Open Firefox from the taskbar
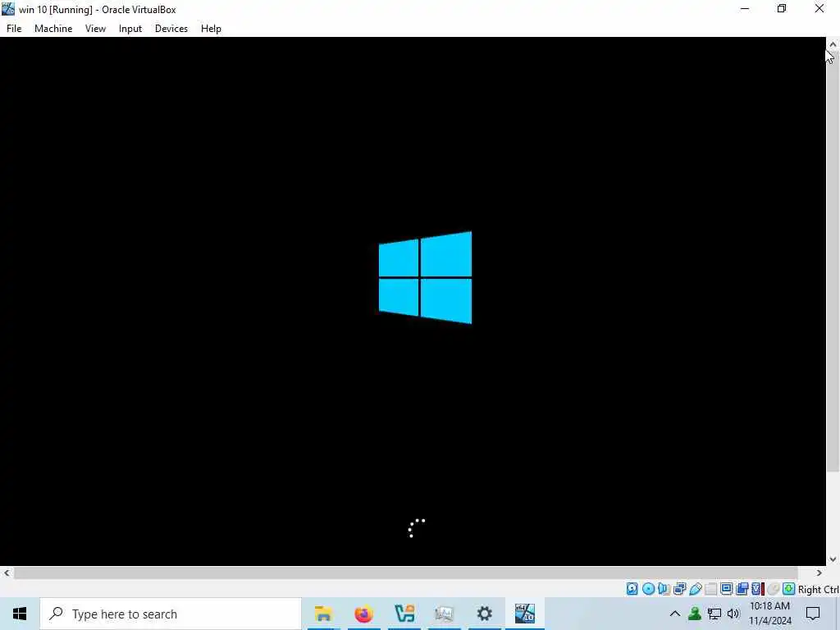The image size is (840, 630). [x=363, y=614]
